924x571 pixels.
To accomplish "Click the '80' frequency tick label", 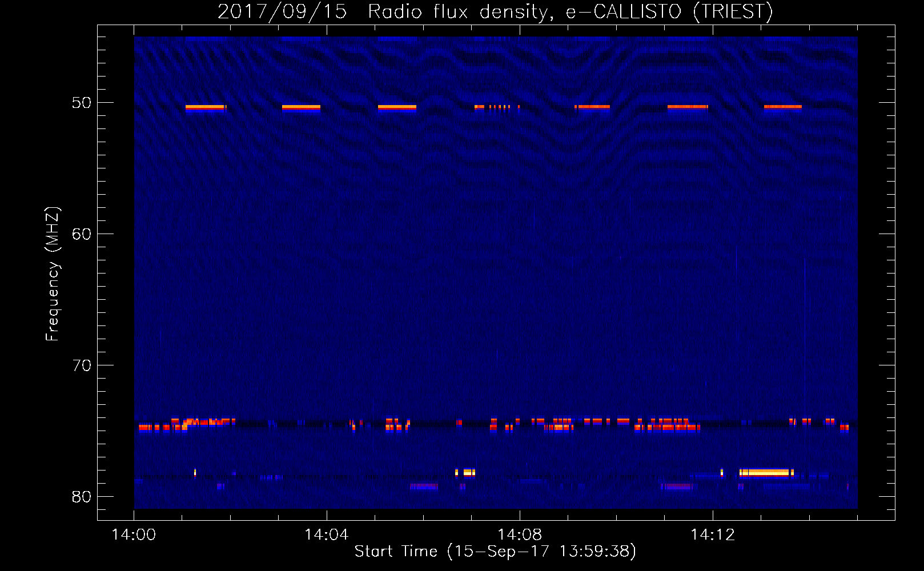I will pyautogui.click(x=82, y=497).
